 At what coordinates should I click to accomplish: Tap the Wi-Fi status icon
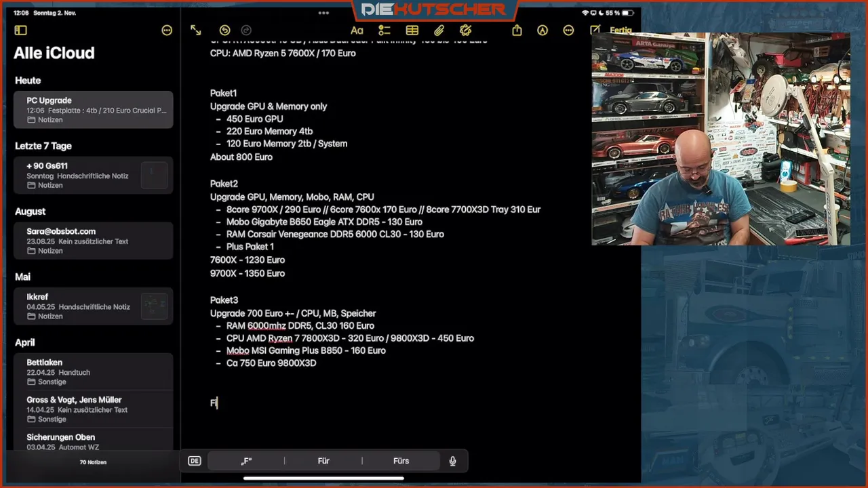pos(586,13)
